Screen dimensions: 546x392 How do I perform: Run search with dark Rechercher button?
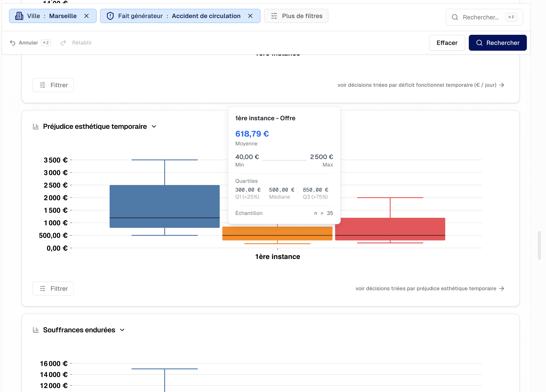coord(497,43)
